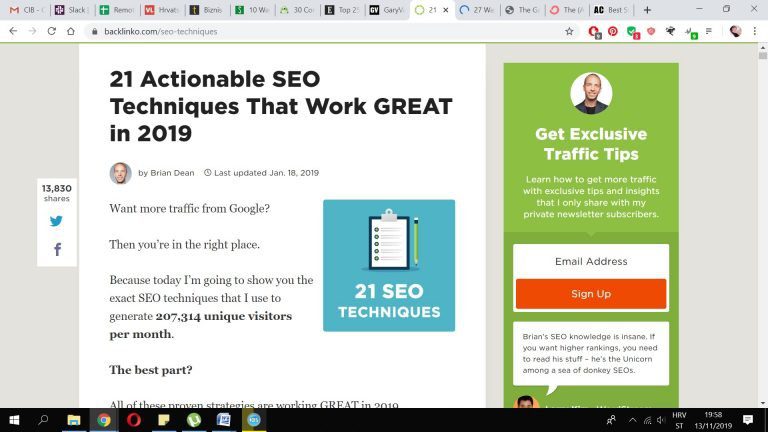Click the '13,830 shares' counter
The width and height of the screenshot is (768, 432).
57,193
